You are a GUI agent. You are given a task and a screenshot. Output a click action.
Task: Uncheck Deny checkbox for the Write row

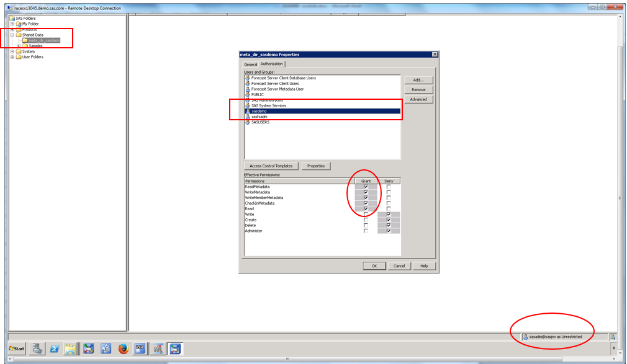(x=388, y=215)
